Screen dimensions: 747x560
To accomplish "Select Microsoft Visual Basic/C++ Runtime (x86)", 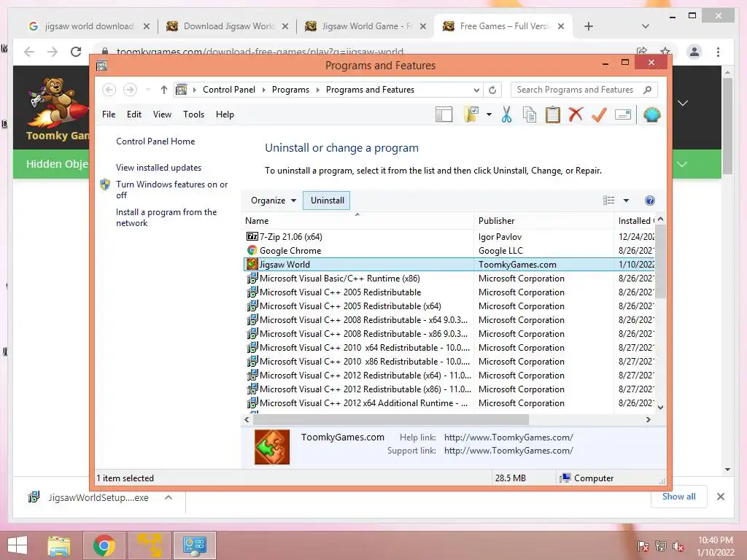I will (449, 278).
